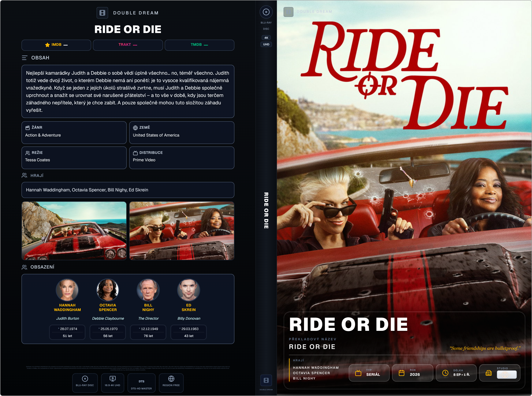This screenshot has width=532, height=396.
Task: Select the cast names list field
Action: [128, 190]
